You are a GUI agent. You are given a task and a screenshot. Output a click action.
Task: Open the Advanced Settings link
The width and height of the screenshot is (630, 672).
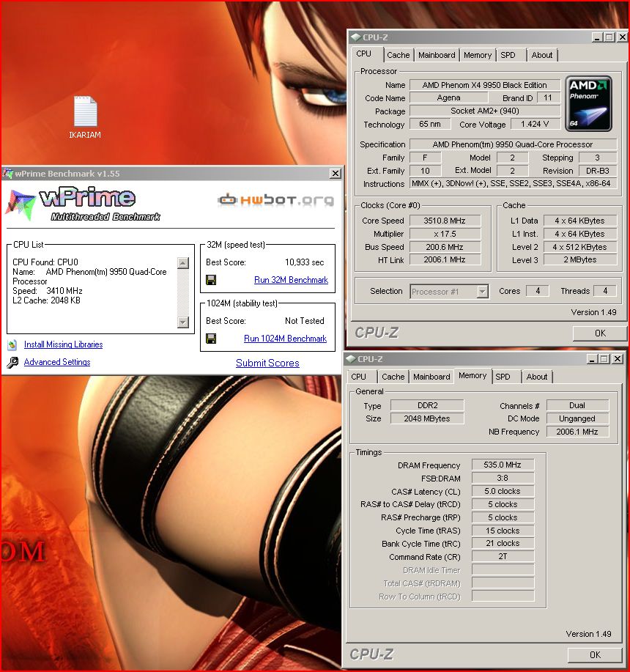point(57,362)
